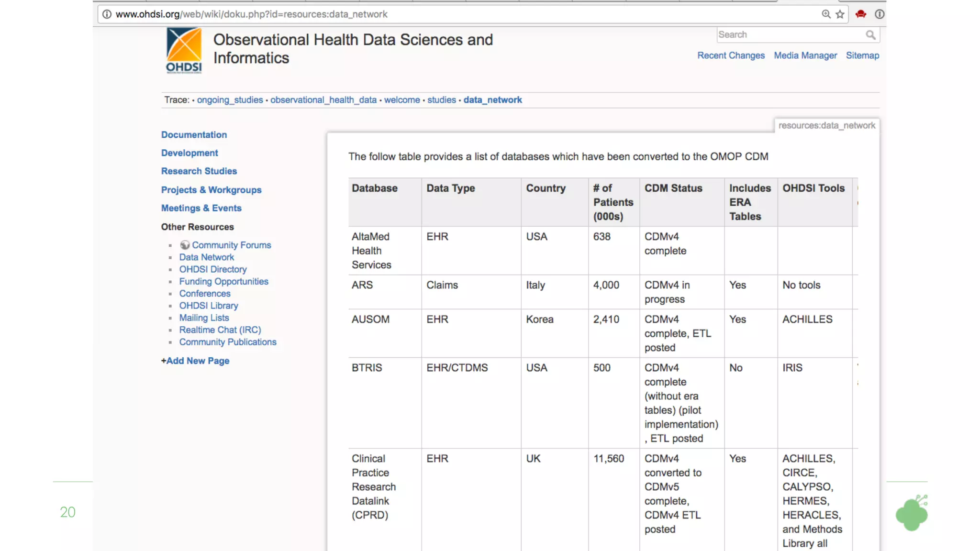This screenshot has width=980, height=551.
Task: Click the red browser extension icon
Action: point(861,14)
